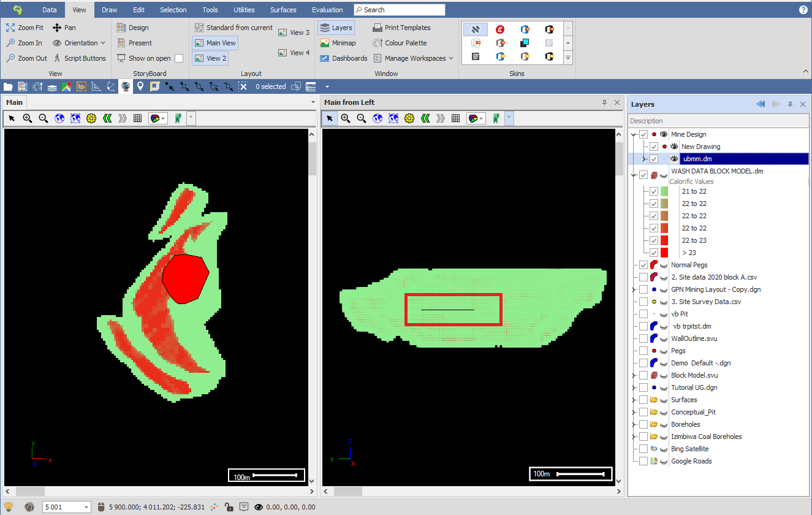812x515 pixels.
Task: Open the Surfaces ribbon tab
Action: pos(283,10)
